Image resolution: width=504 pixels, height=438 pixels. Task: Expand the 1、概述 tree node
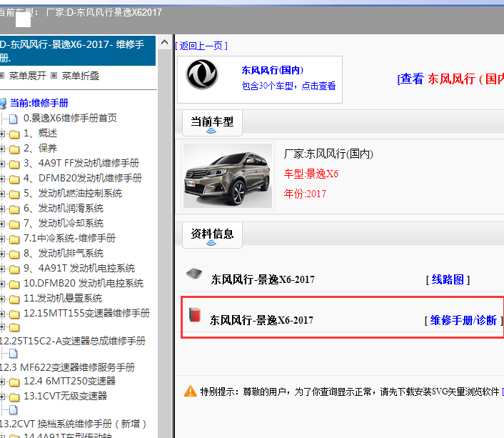[2, 134]
